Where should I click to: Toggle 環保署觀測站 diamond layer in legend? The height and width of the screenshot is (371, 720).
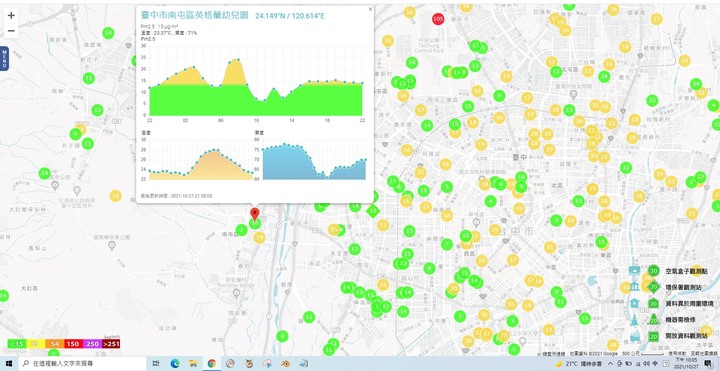653,287
